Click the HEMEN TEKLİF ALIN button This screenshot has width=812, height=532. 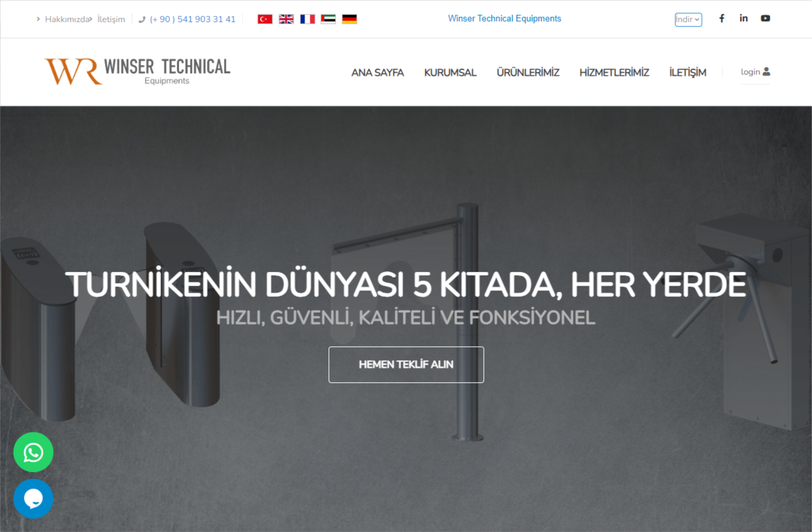(406, 365)
